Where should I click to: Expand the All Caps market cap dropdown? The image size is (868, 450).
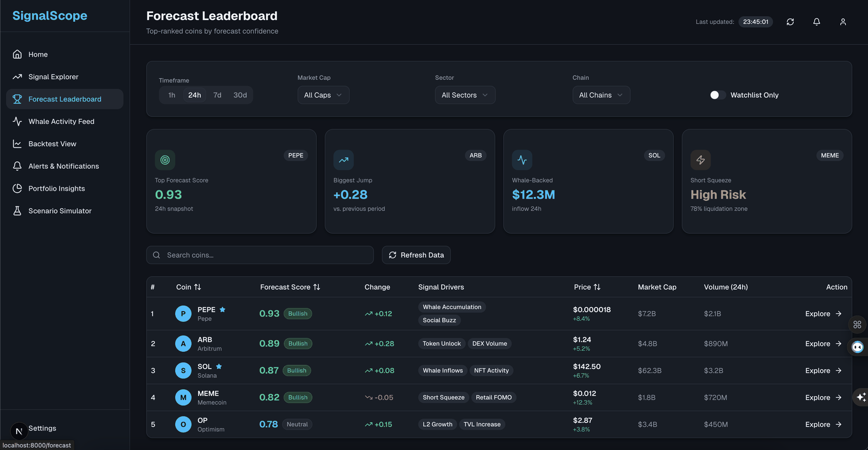pyautogui.click(x=323, y=95)
